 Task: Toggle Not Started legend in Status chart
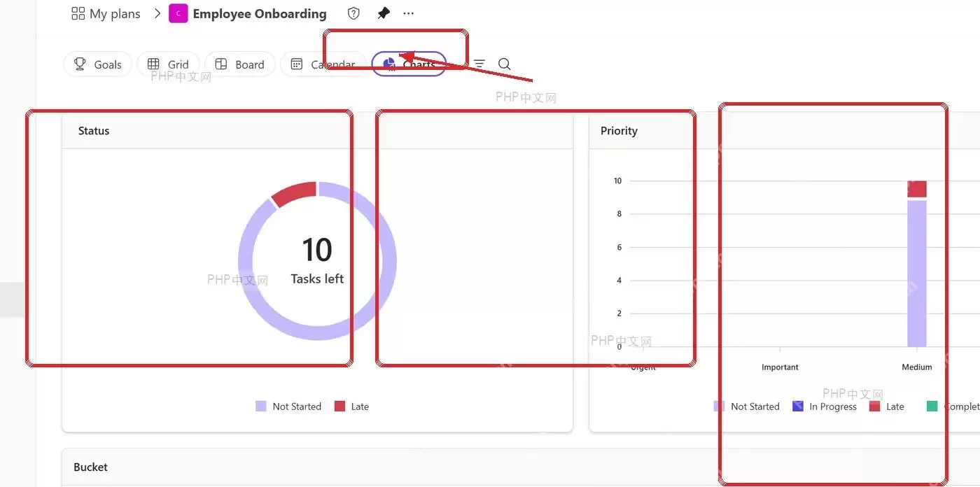pos(288,407)
